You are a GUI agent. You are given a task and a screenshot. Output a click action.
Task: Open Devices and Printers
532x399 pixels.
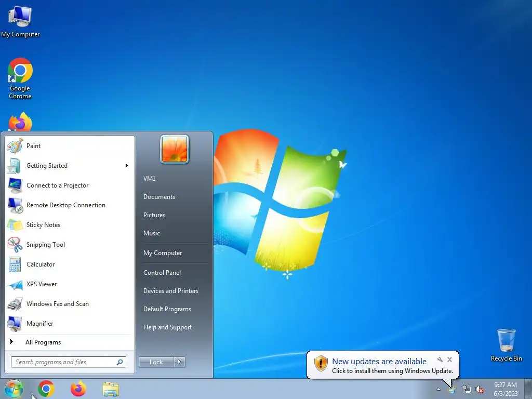pyautogui.click(x=170, y=291)
